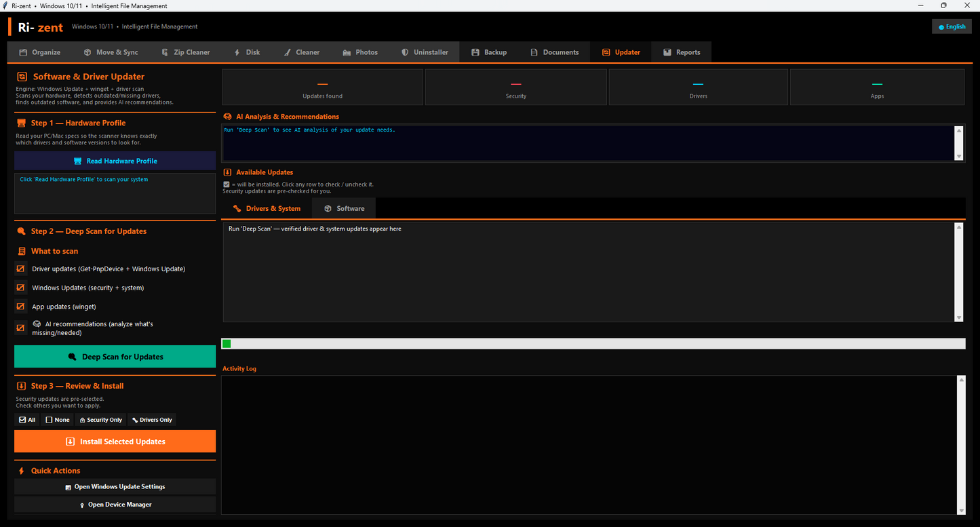980x527 pixels.
Task: Switch to the Uninstaller tab
Action: pyautogui.click(x=425, y=52)
